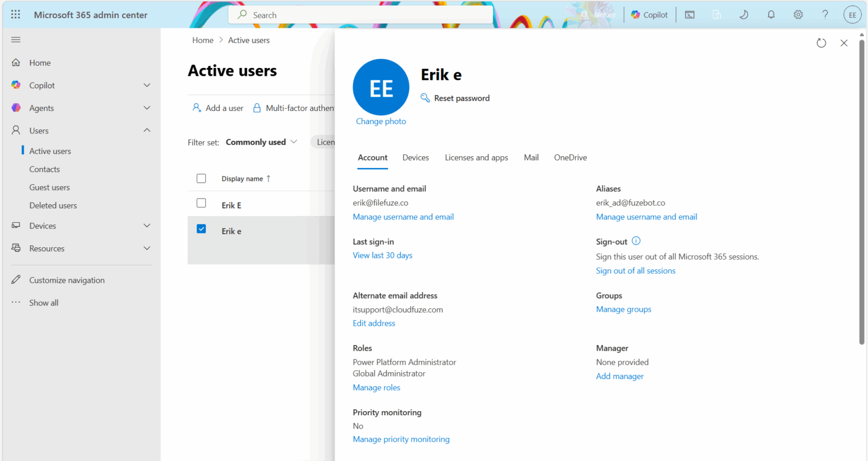Sort by Display name arrow
This screenshot has height=461, width=868.
click(268, 178)
